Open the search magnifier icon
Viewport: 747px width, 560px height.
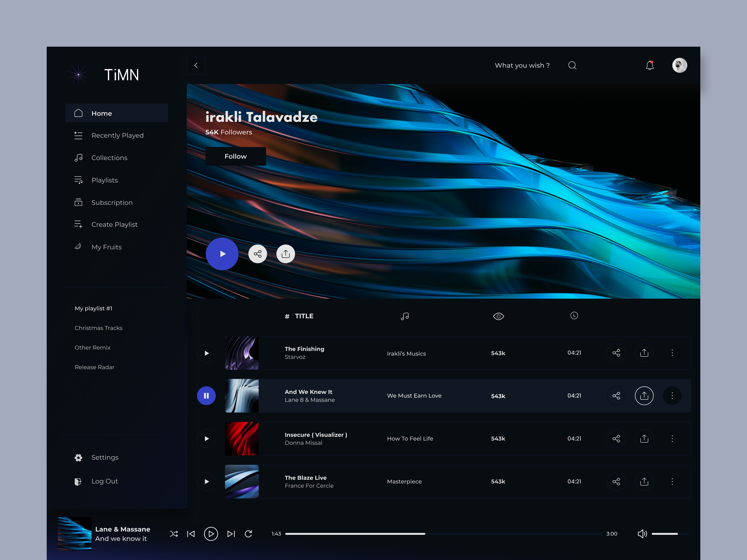572,65
